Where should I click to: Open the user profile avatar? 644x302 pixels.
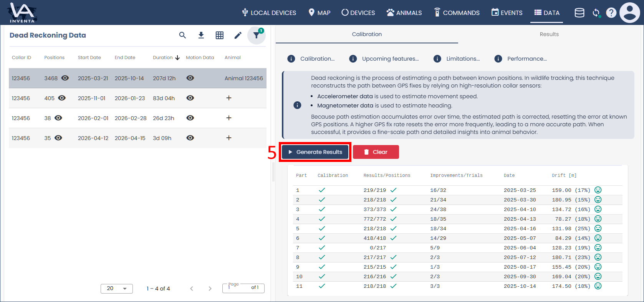(630, 13)
